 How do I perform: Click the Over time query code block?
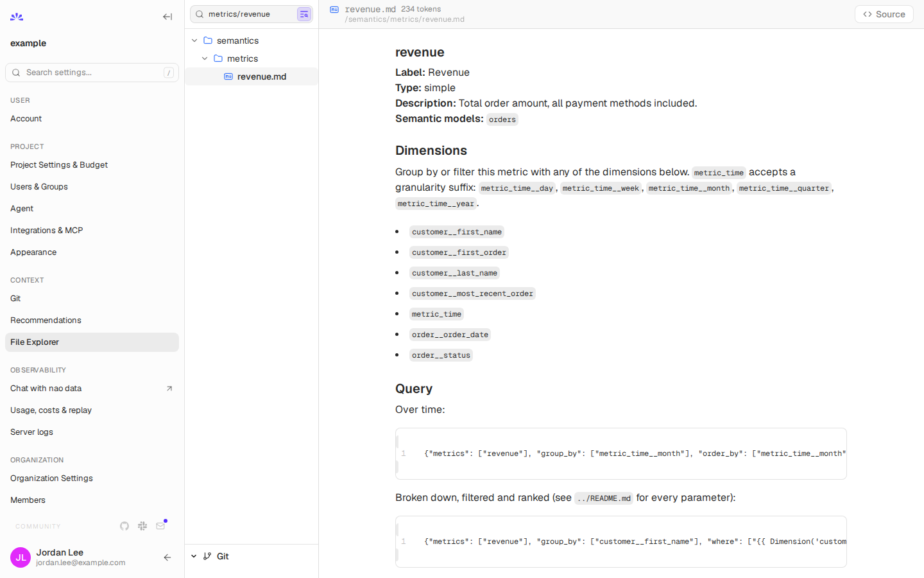621,453
